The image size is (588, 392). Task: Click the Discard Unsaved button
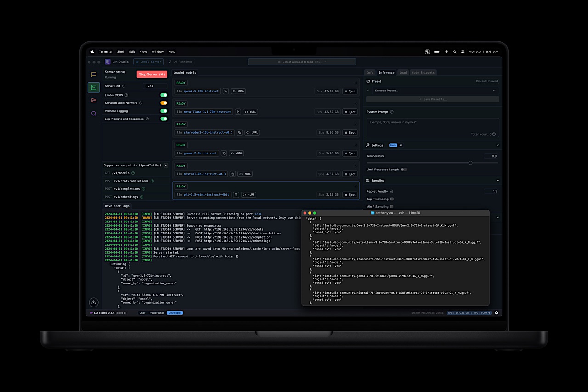pyautogui.click(x=486, y=81)
